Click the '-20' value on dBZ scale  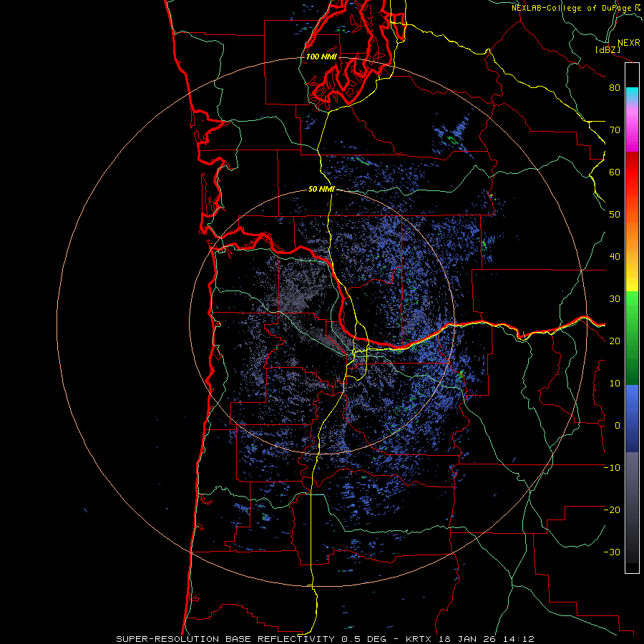pyautogui.click(x=612, y=509)
